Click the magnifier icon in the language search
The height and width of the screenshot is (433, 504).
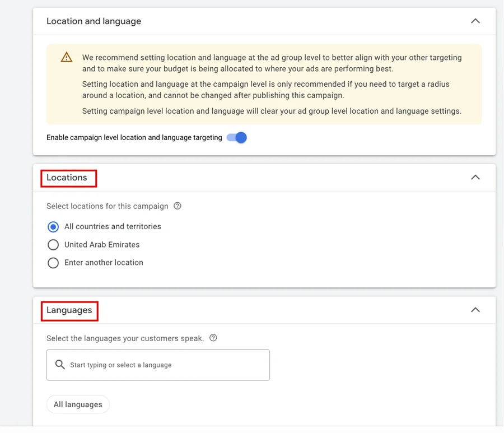(60, 365)
